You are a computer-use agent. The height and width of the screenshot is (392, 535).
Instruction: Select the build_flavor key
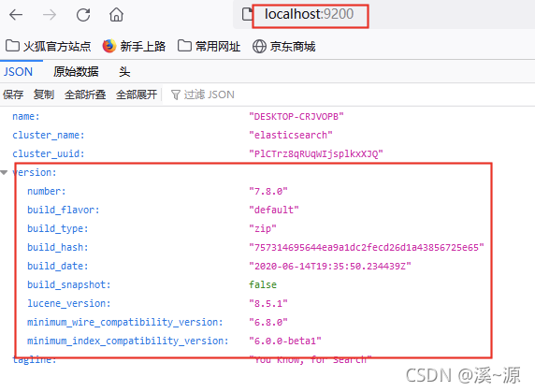pos(64,210)
